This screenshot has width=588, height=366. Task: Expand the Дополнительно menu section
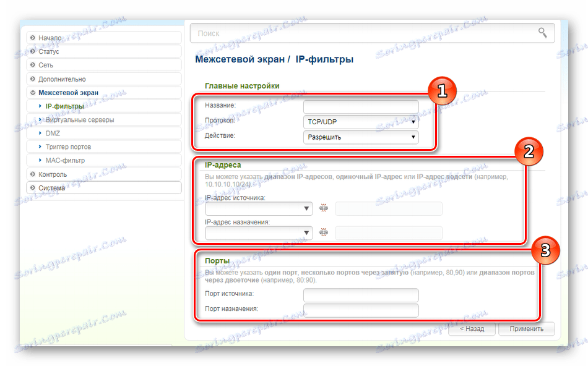click(104, 79)
